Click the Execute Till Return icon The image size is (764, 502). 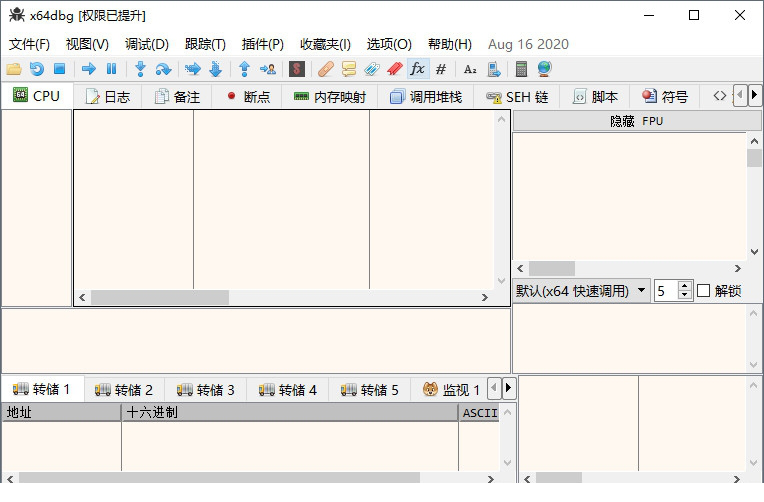(245, 69)
